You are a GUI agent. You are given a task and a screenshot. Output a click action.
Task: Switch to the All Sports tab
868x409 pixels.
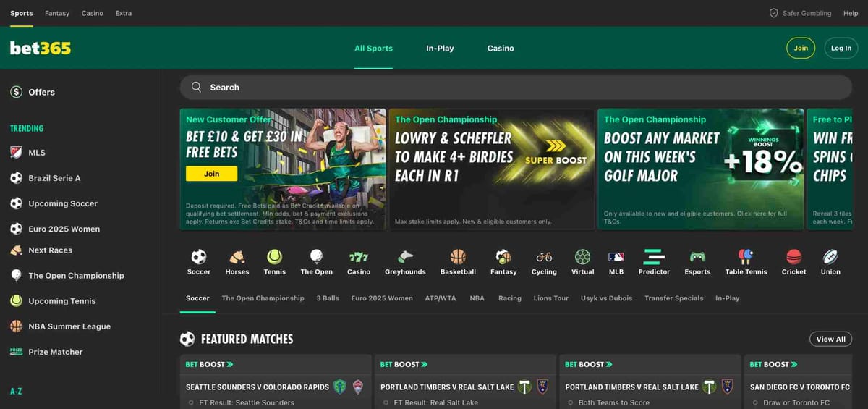tap(373, 49)
